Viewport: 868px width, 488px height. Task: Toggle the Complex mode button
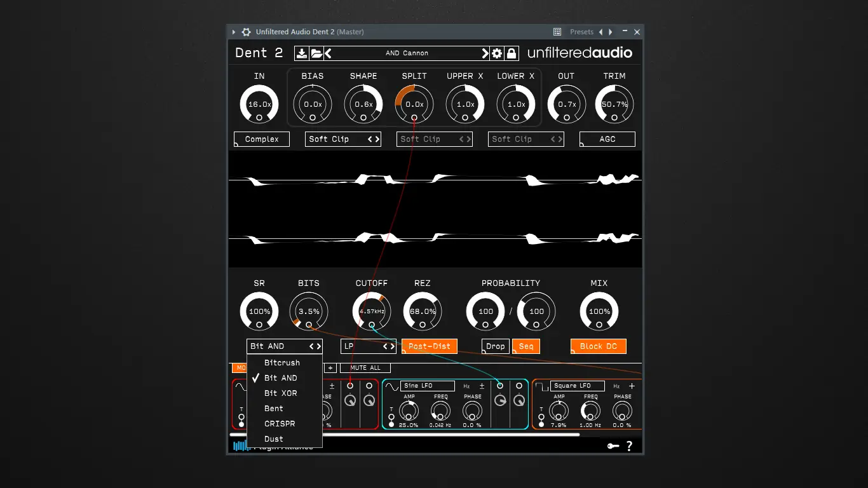262,139
